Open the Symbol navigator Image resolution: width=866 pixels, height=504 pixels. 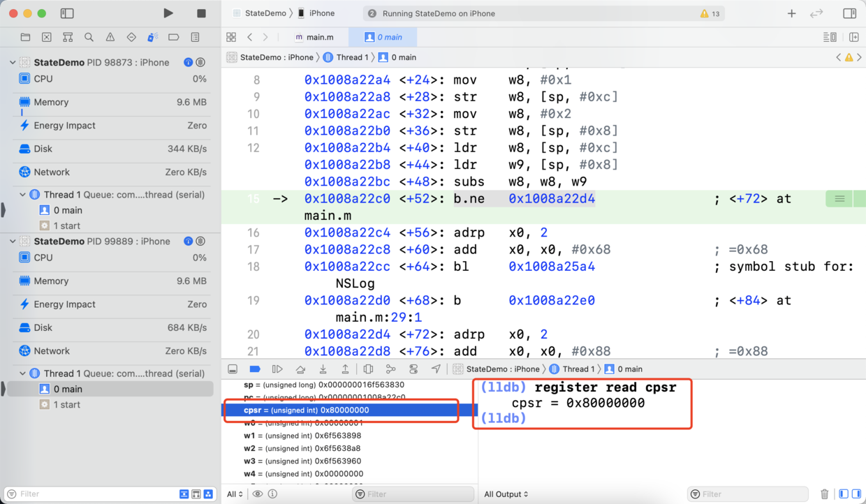coord(68,37)
